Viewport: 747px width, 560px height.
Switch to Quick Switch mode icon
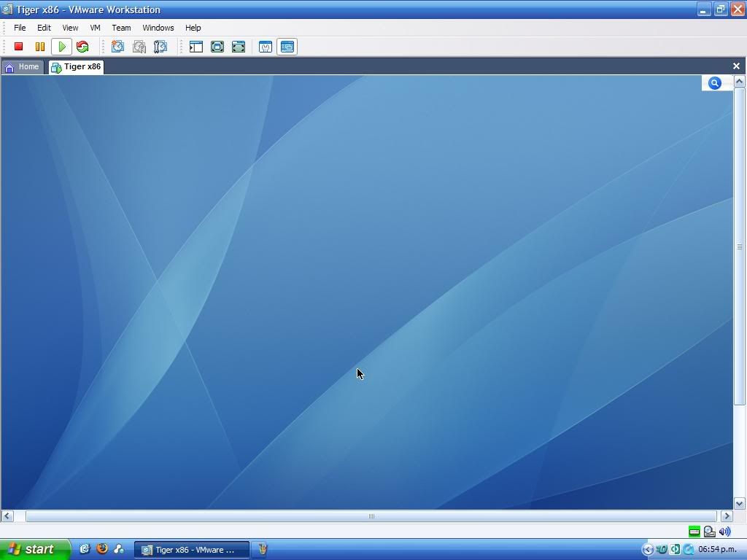tap(217, 47)
